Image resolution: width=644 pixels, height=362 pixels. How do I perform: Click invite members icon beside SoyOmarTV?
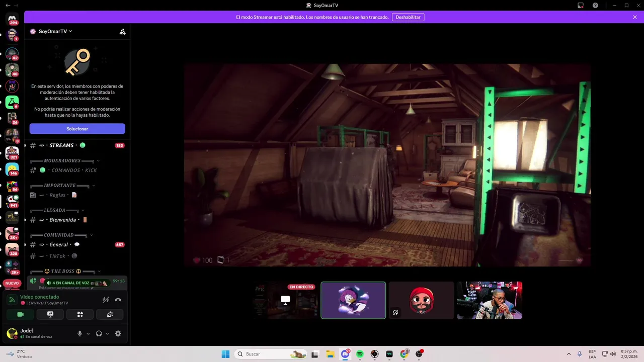(122, 31)
